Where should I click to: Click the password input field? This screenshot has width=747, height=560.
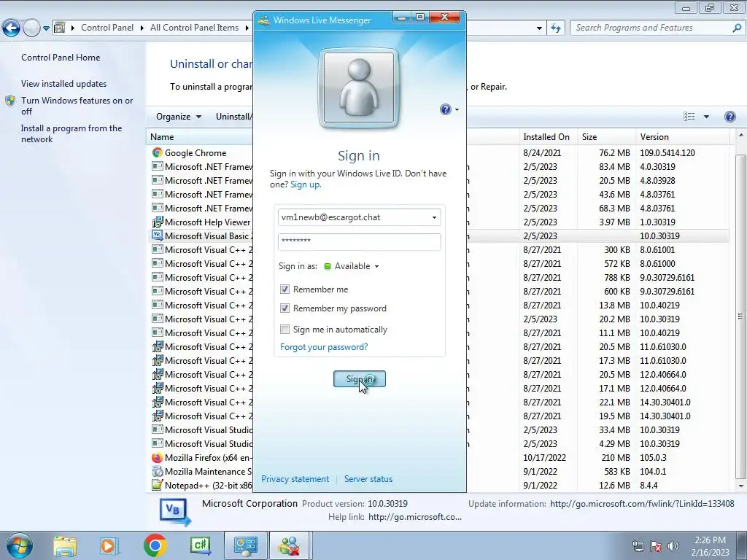(359, 241)
